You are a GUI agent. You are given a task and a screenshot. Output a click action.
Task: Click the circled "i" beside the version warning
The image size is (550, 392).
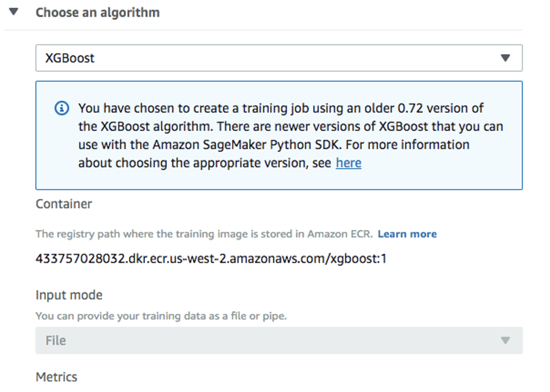[62, 108]
